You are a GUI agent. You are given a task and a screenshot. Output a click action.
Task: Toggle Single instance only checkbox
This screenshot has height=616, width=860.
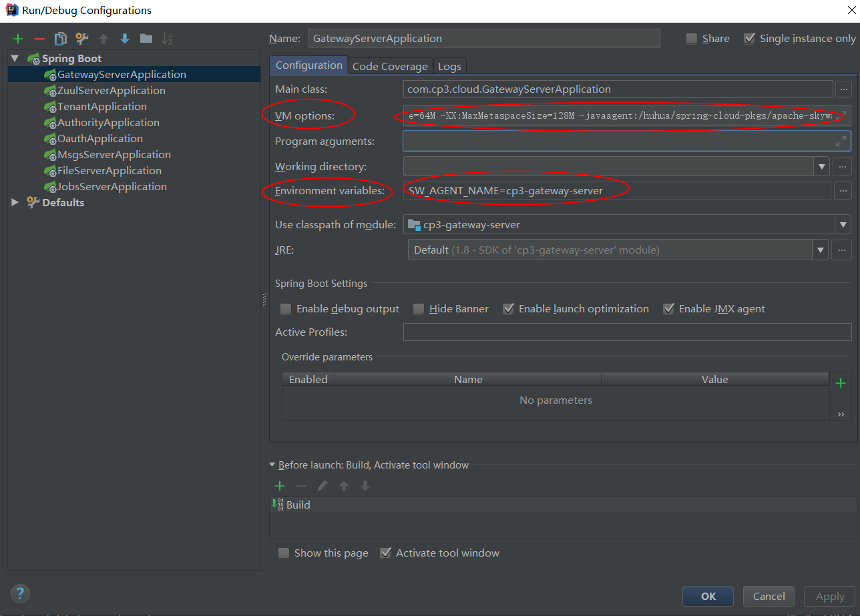coord(749,39)
